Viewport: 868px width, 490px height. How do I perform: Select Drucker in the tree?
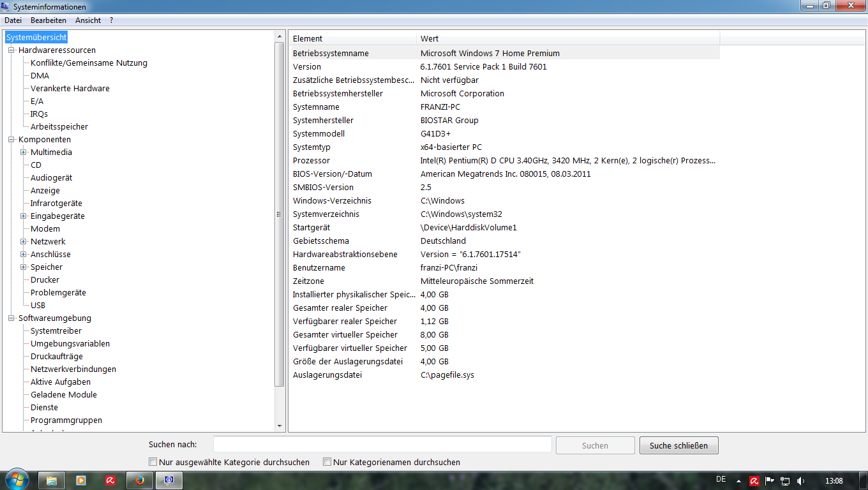[x=45, y=279]
